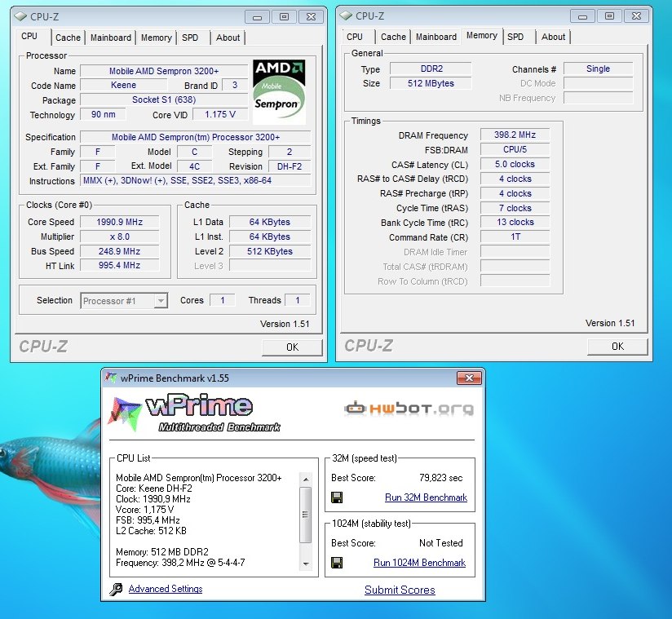This screenshot has width=672, height=619.
Task: Click the Revision value DH-F2
Action: pos(290,166)
